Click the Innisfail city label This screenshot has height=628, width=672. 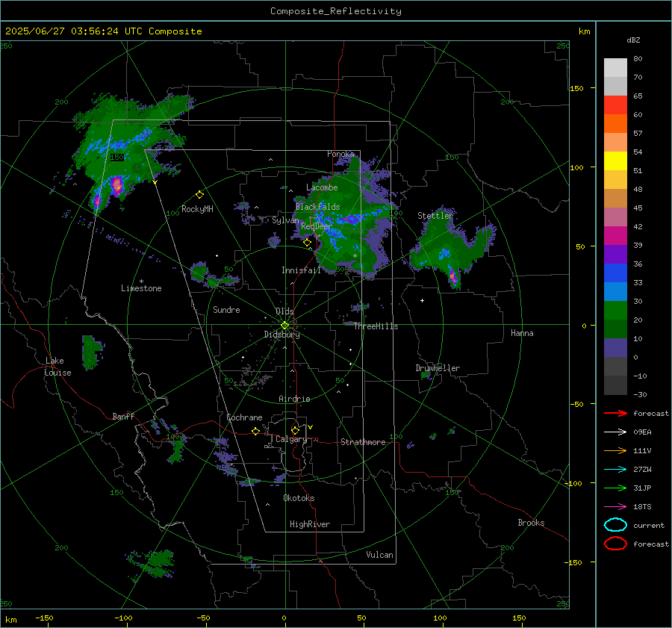click(x=301, y=270)
